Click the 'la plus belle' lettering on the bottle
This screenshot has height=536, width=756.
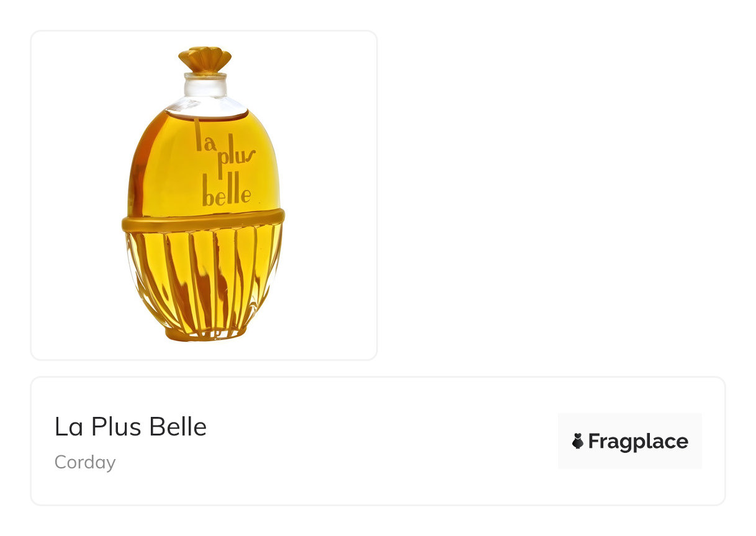[x=225, y=163]
